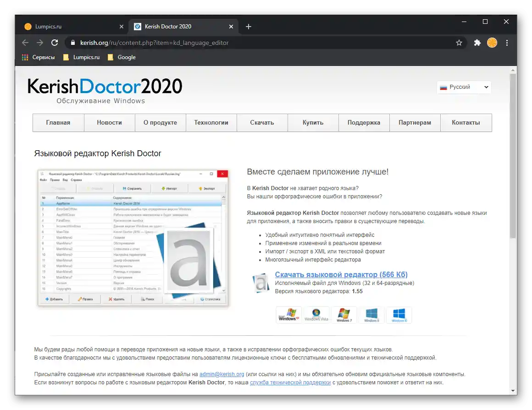Click bullet Применение изменений в реальном времени
The width and height of the screenshot is (532, 410).
323,243
